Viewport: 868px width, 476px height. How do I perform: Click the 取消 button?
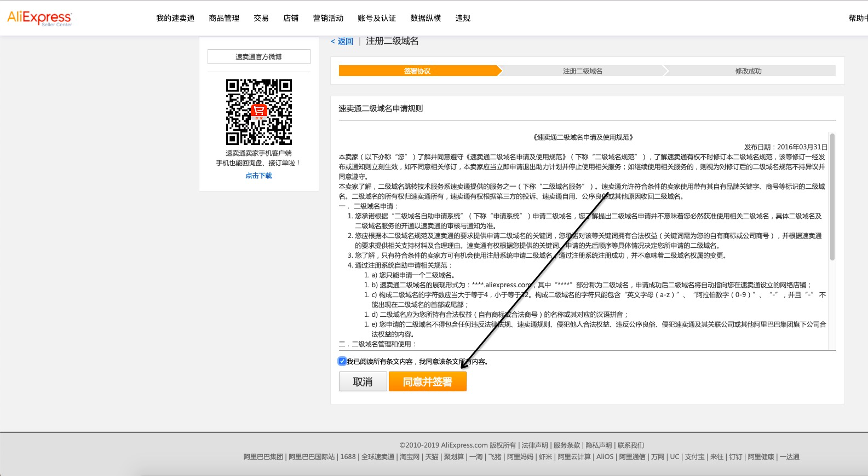363,382
